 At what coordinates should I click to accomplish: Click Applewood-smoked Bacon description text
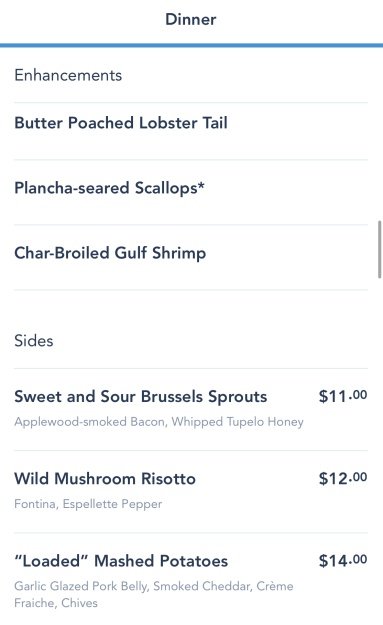[90, 422]
